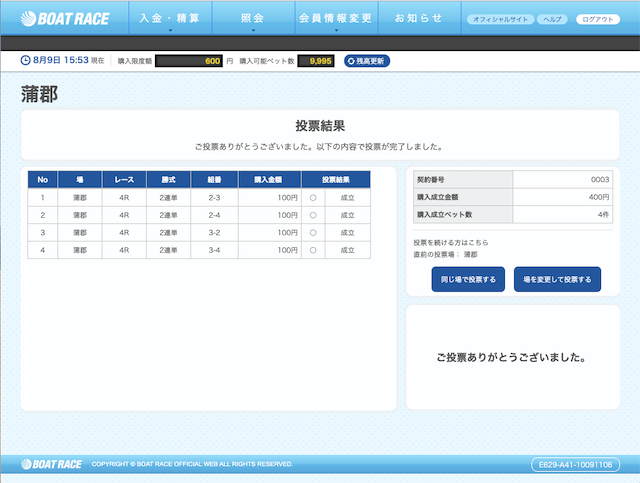Click the result circle for bet 2-3
The height and width of the screenshot is (483, 640).
[x=313, y=198]
